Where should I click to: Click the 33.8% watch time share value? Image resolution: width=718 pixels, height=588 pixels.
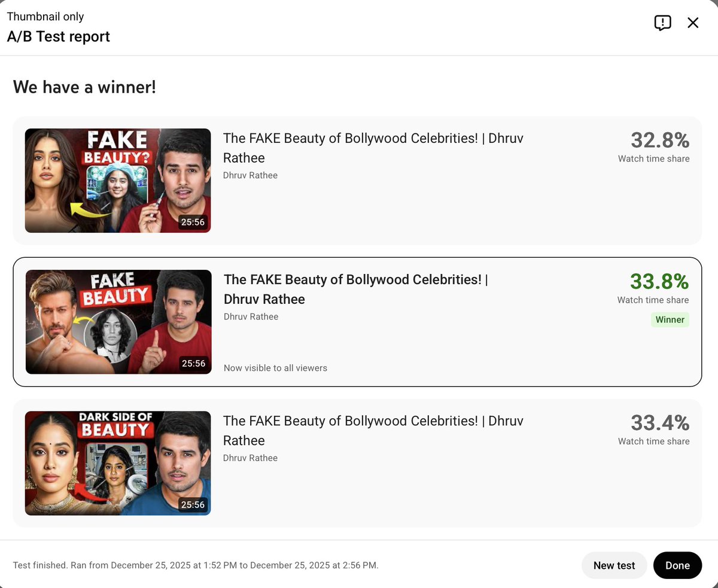(x=659, y=282)
